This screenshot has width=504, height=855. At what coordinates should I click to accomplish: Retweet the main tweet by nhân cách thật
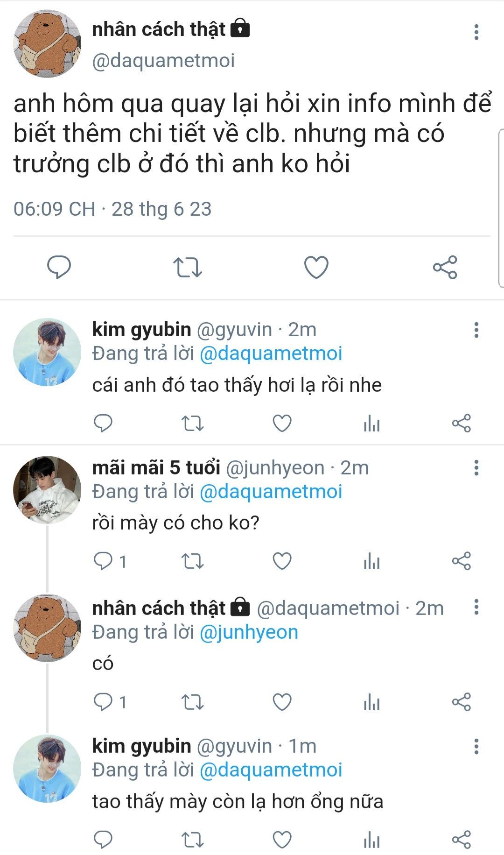[187, 268]
